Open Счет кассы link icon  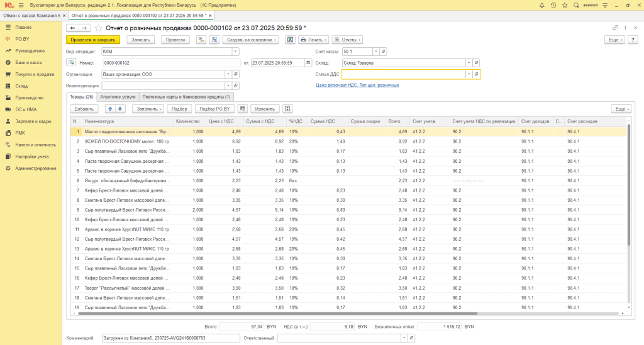(x=383, y=52)
